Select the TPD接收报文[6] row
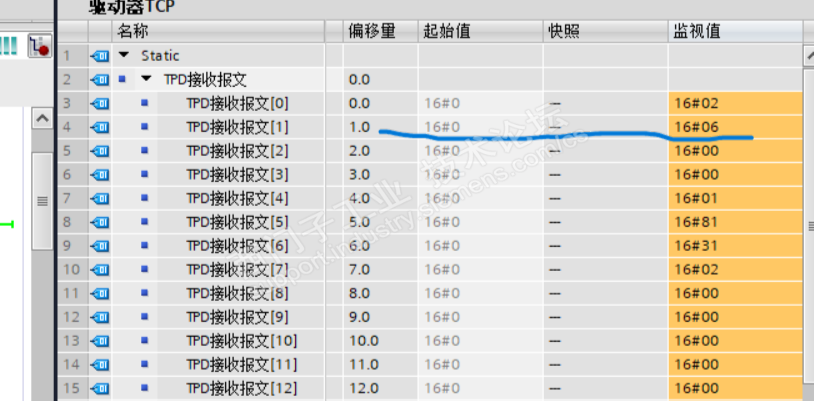The width and height of the screenshot is (814, 401). click(x=430, y=246)
